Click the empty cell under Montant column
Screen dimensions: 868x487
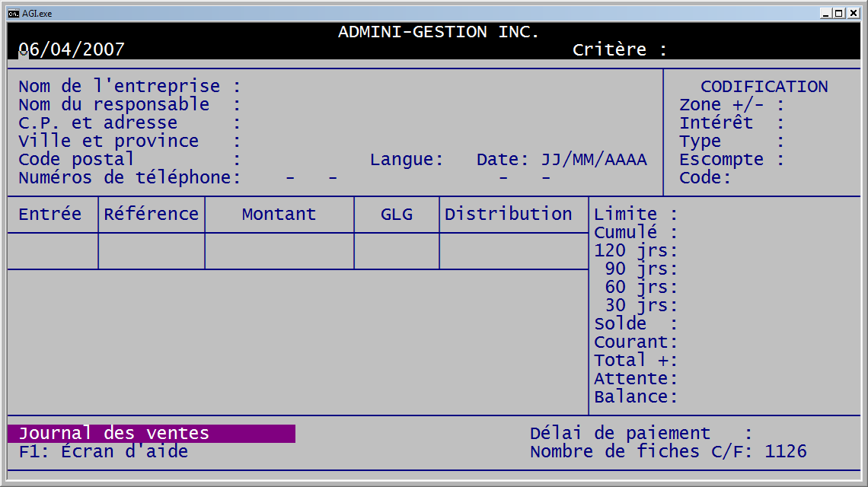[279, 251]
